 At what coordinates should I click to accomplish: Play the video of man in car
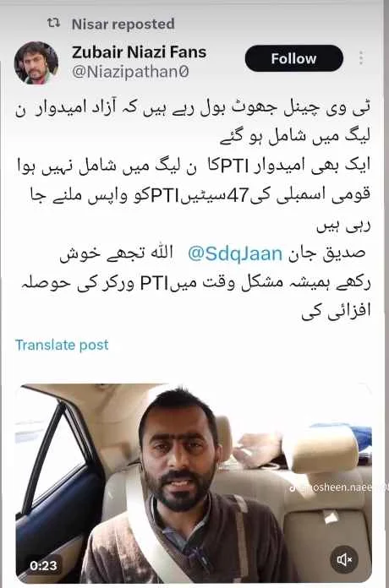click(x=194, y=483)
